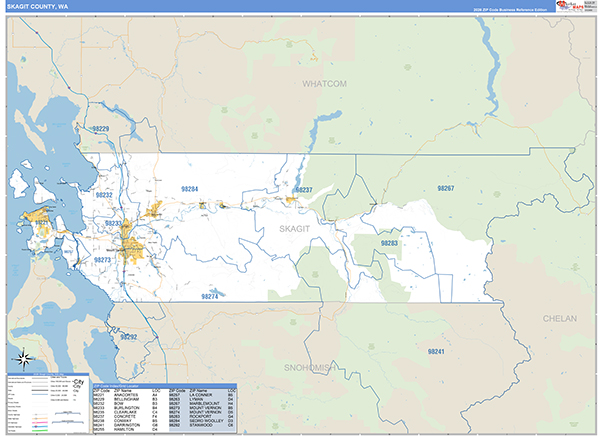Click ZIP label 98267 on the map
600x436 pixels.
tap(446, 188)
